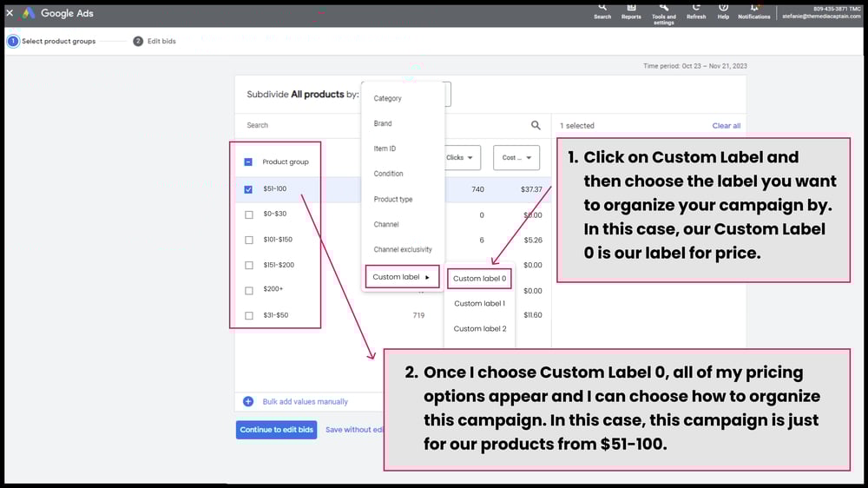Click the account email in header
This screenshot has width=868, height=488.
pyautogui.click(x=821, y=16)
